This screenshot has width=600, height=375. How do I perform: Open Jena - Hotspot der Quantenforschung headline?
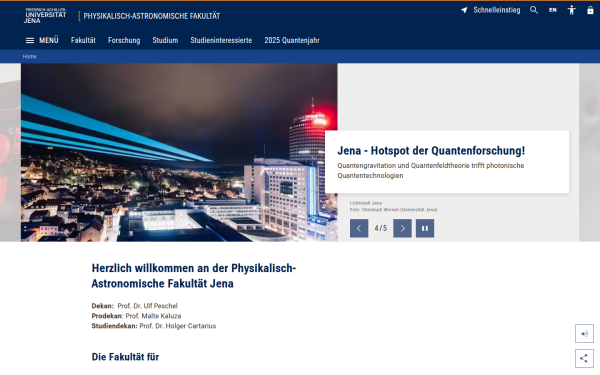(x=431, y=151)
